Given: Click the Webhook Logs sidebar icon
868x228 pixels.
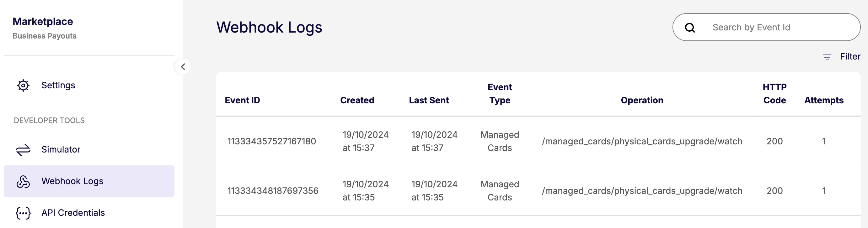Looking at the screenshot, I should (23, 181).
